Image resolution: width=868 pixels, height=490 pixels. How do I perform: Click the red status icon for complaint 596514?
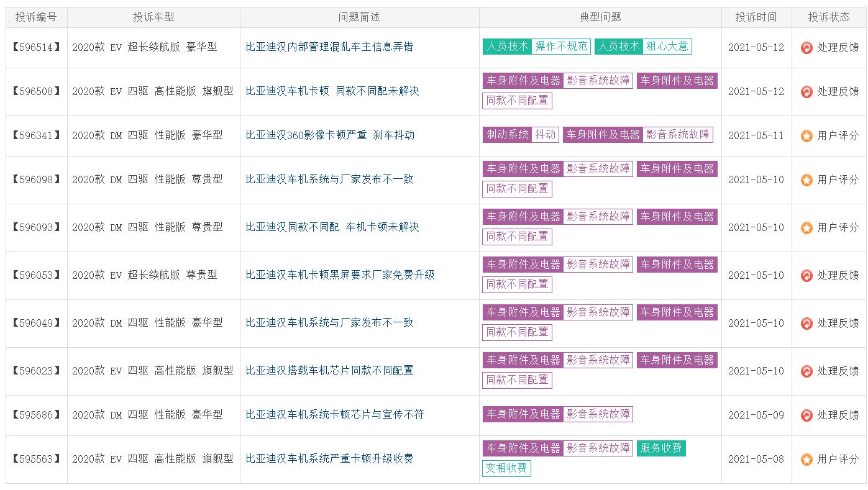[x=806, y=48]
